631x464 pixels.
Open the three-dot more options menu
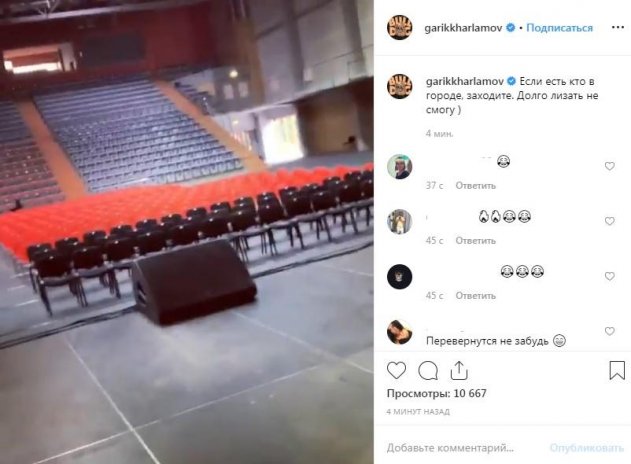(618, 27)
